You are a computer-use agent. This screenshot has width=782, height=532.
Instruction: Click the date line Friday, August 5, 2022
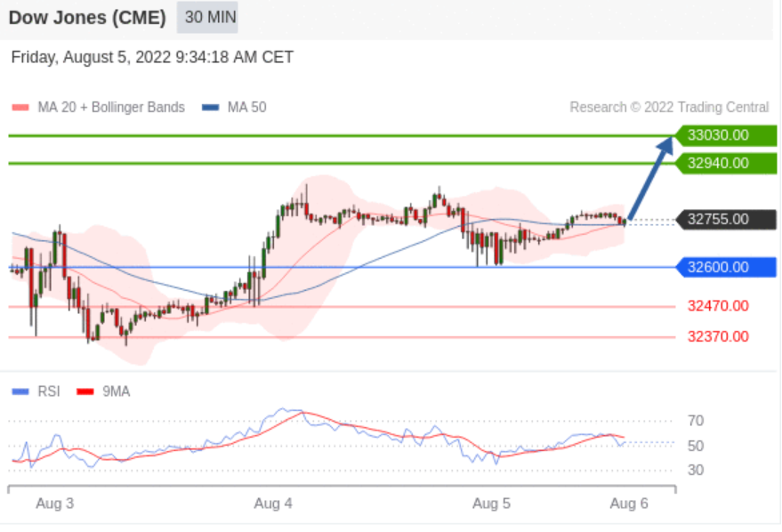pos(152,57)
